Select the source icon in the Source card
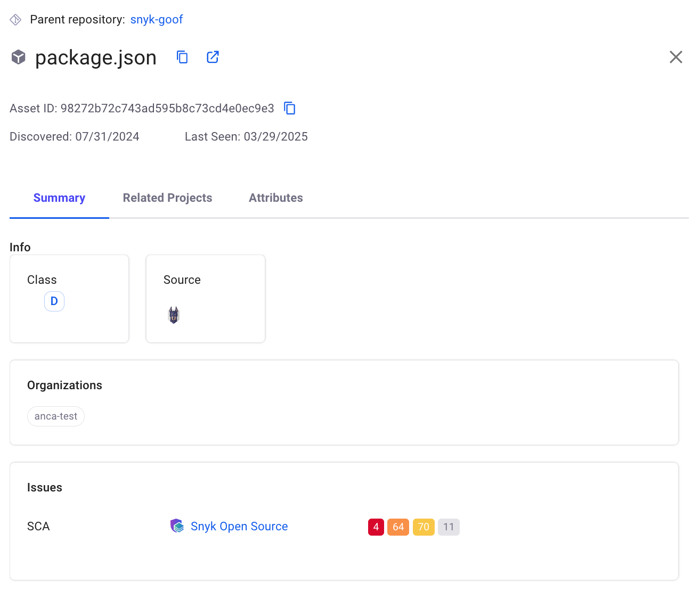The width and height of the screenshot is (700, 591). click(x=174, y=314)
